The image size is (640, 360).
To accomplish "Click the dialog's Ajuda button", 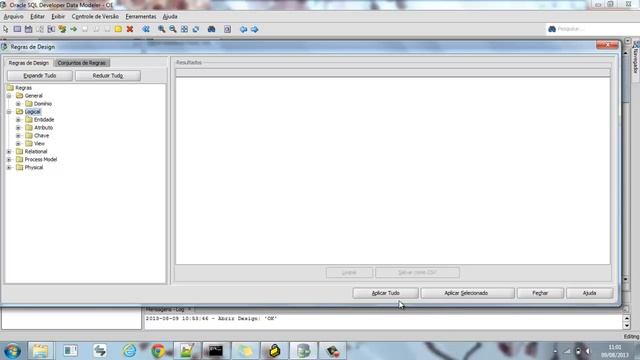I will click(589, 293).
